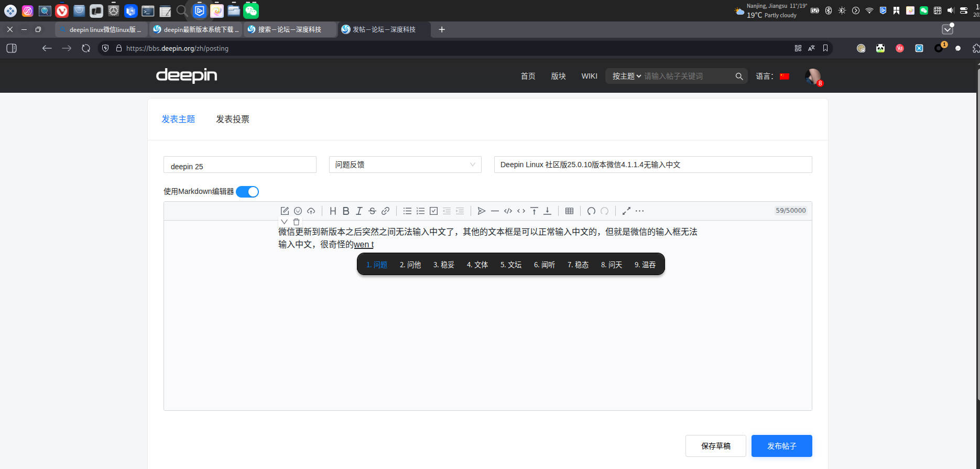Viewport: 980px width, 469px height.
Task: Open WIKI in the forum navigation
Action: click(x=589, y=76)
